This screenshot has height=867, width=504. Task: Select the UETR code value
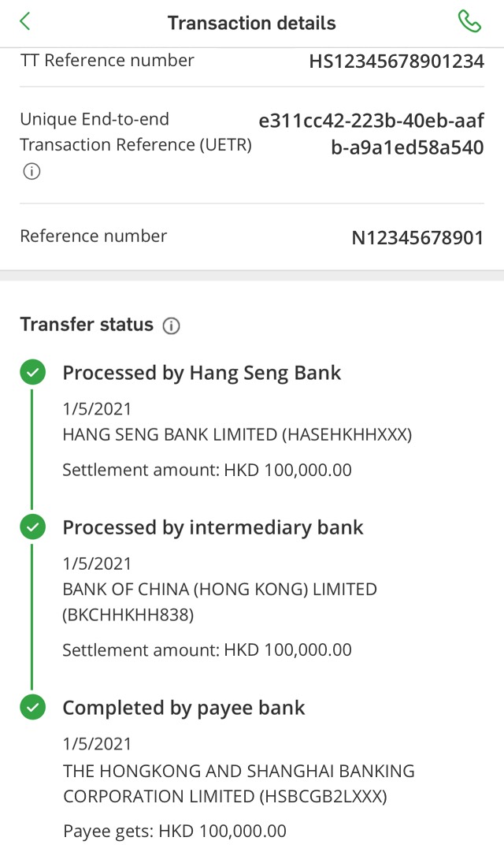pos(371,134)
